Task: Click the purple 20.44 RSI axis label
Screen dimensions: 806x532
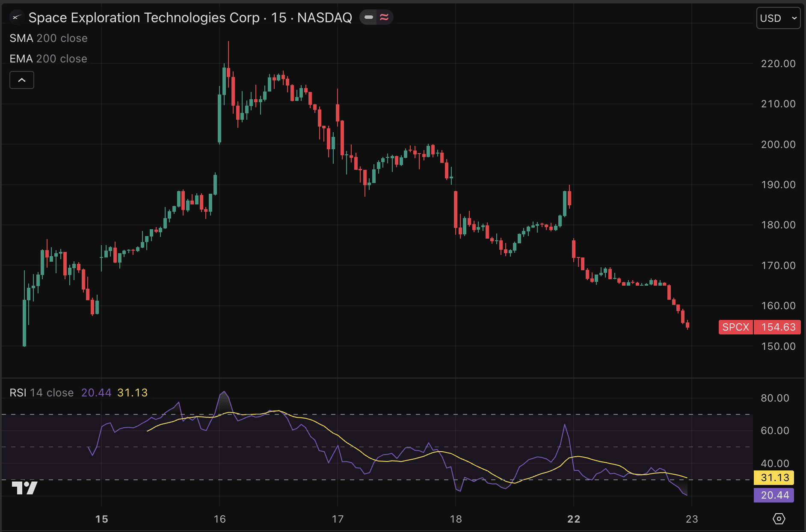Action: point(774,495)
